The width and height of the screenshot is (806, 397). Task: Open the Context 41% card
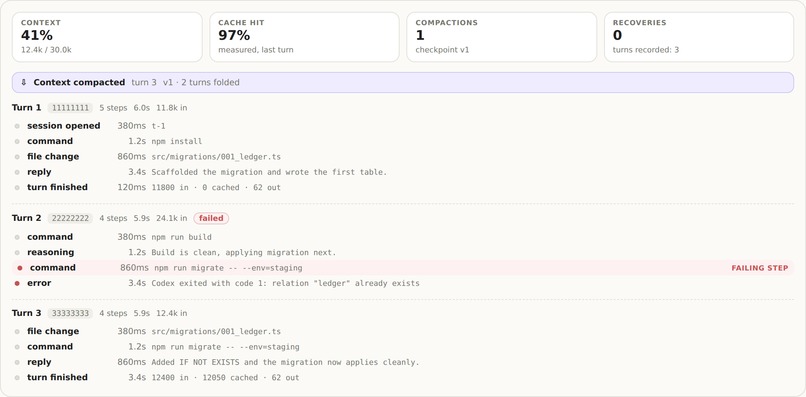coord(107,37)
